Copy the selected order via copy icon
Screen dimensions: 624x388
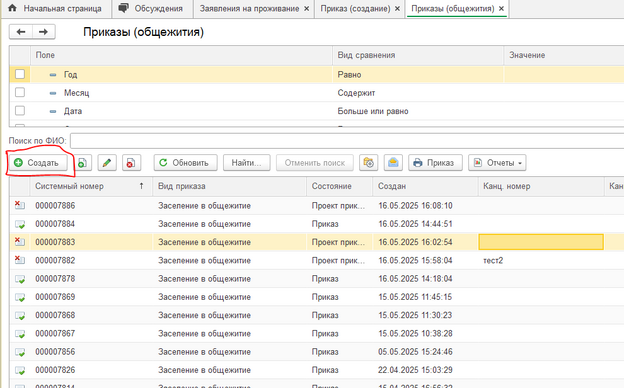tap(82, 163)
